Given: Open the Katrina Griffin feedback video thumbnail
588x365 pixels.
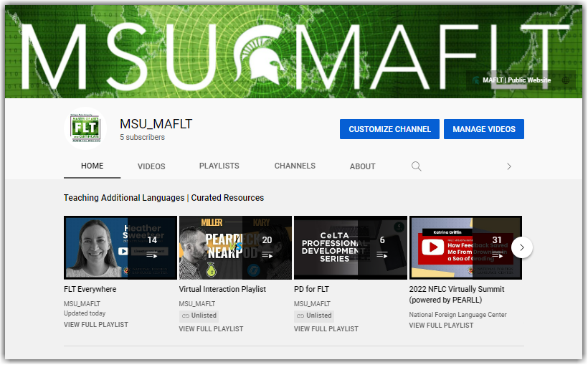Looking at the screenshot, I should 466,247.
